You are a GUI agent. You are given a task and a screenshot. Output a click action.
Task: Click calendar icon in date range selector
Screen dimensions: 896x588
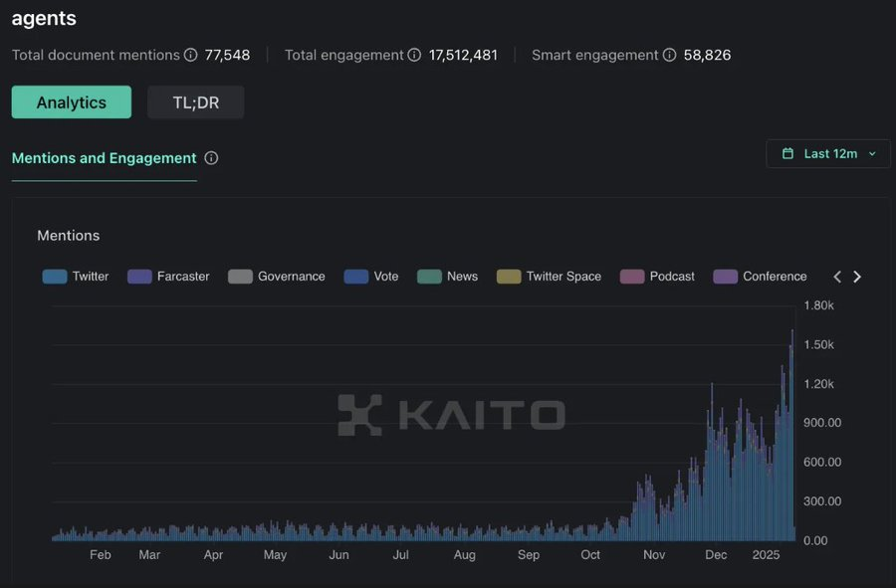(x=787, y=154)
